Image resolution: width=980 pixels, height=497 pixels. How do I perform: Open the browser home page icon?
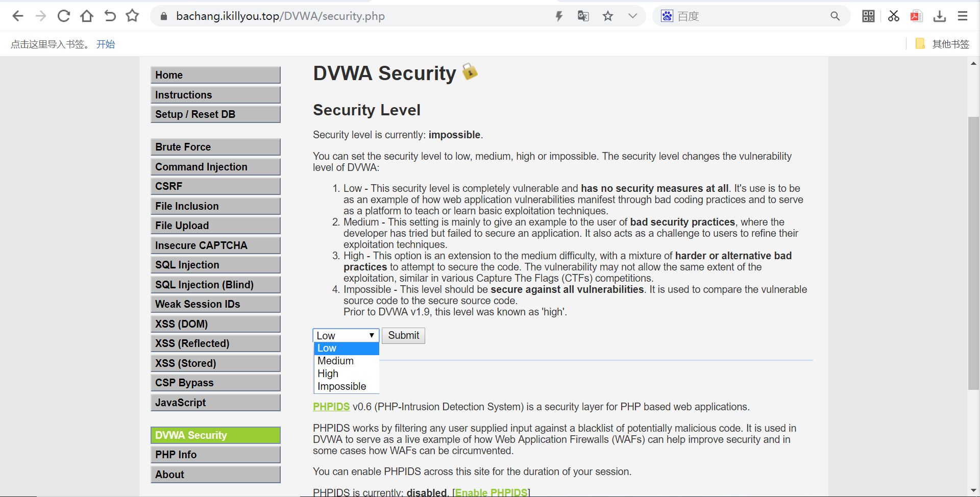87,16
